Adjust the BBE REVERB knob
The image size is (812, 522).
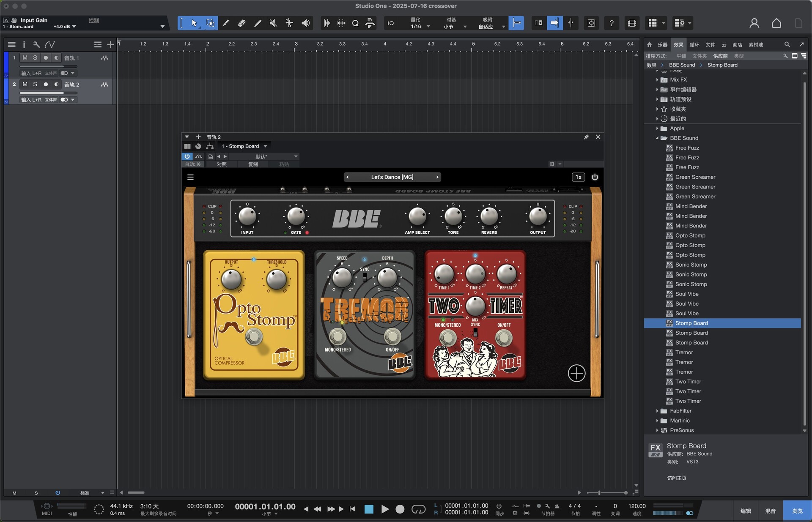pos(489,216)
